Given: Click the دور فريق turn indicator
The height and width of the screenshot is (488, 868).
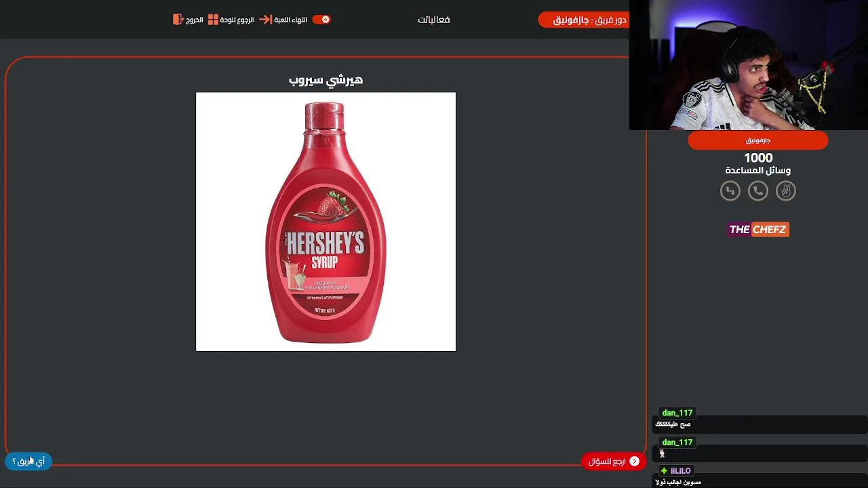Looking at the screenshot, I should 584,20.
